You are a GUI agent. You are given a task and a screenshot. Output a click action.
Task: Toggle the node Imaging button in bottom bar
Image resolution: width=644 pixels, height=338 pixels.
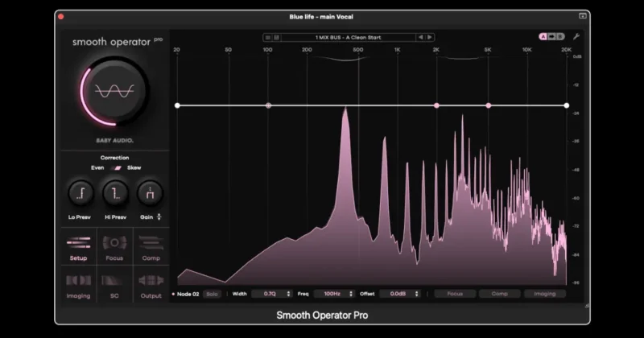(545, 294)
